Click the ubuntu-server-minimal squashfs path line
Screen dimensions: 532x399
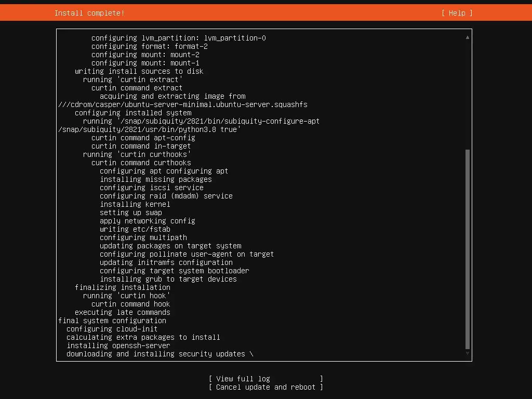(182, 104)
